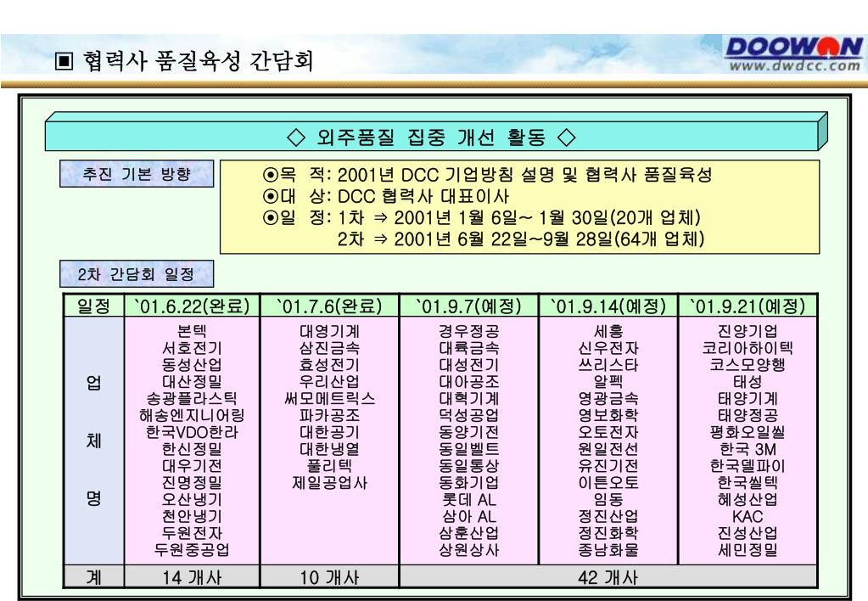
Task: Click the 추진 기본 방향 label box
Action: tap(136, 174)
